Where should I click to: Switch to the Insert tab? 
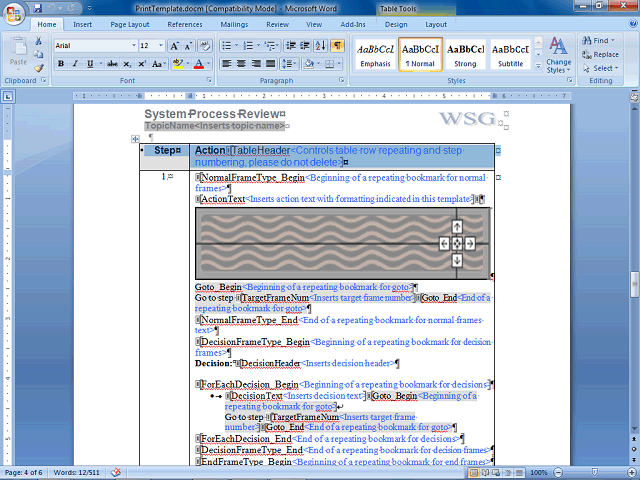(x=82, y=24)
